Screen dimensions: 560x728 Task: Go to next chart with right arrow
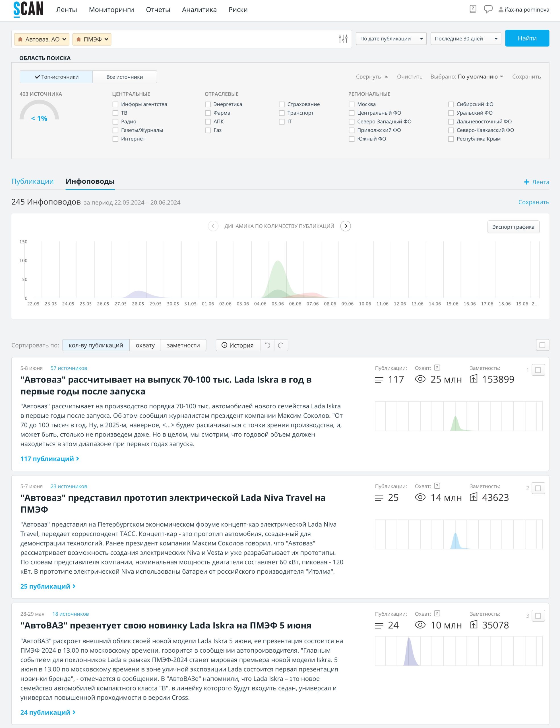345,226
